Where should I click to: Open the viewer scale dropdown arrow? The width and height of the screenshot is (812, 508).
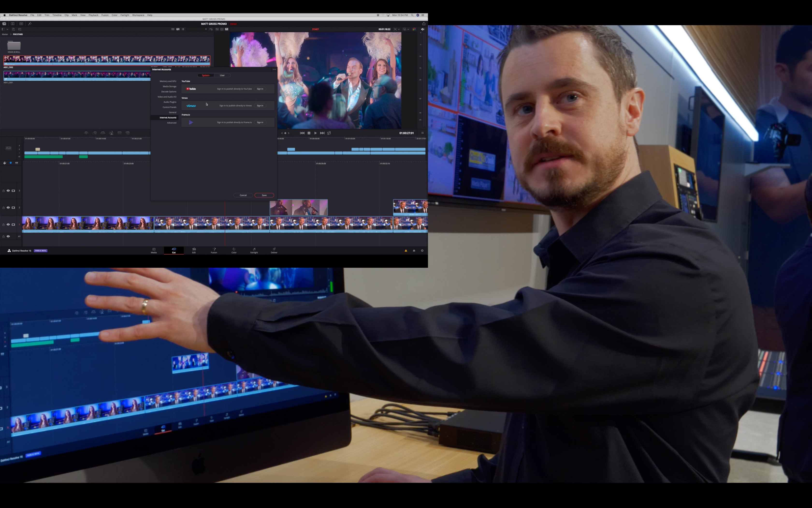tap(399, 29)
